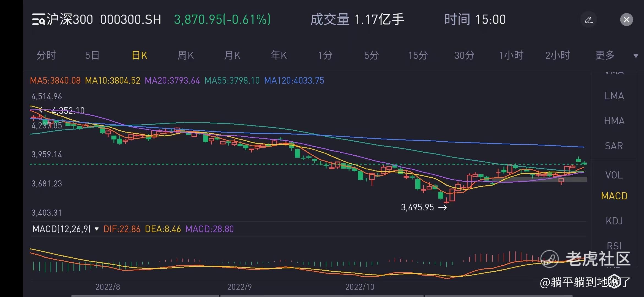Select the 1小时 timeframe
Image resolution: width=644 pixels, height=297 pixels.
(x=511, y=56)
